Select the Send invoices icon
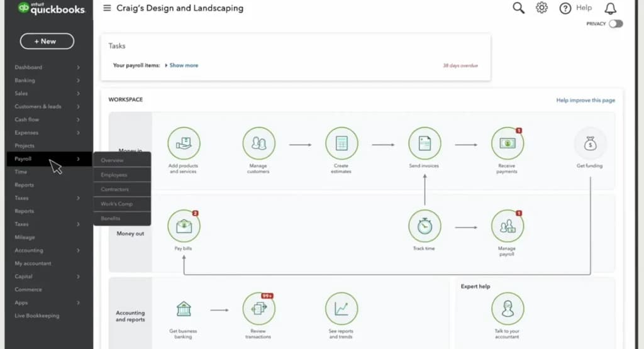Screen dimensions: 644x349 click(425, 143)
